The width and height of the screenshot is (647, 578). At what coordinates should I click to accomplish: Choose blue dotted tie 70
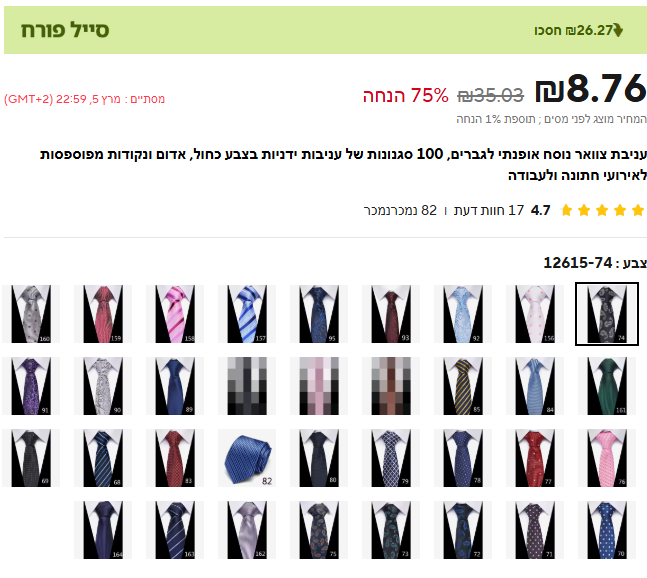point(607,530)
